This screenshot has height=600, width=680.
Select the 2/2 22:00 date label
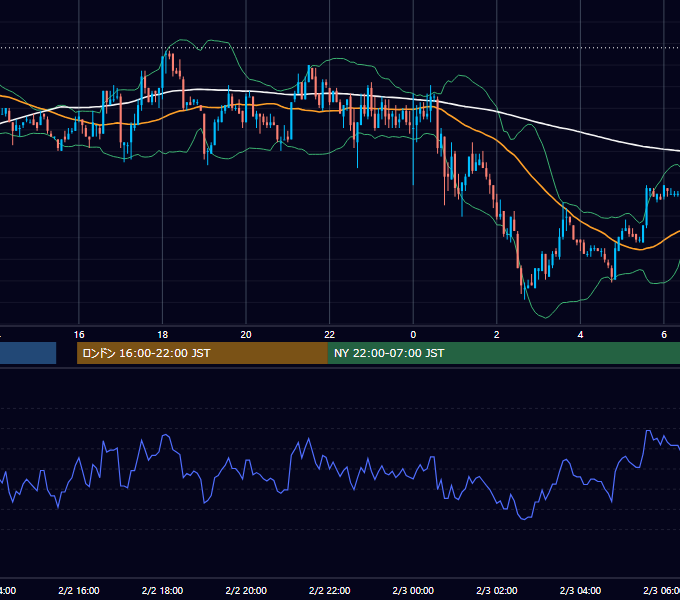[330, 590]
